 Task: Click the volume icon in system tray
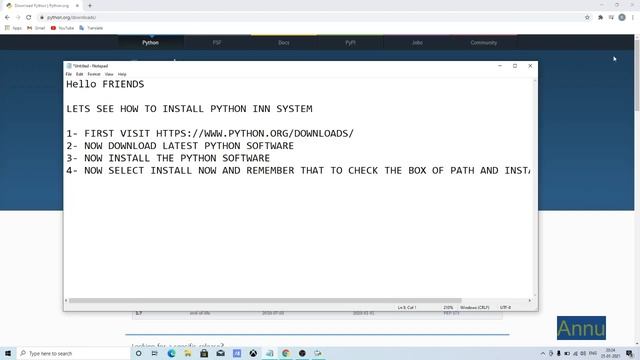click(583, 353)
